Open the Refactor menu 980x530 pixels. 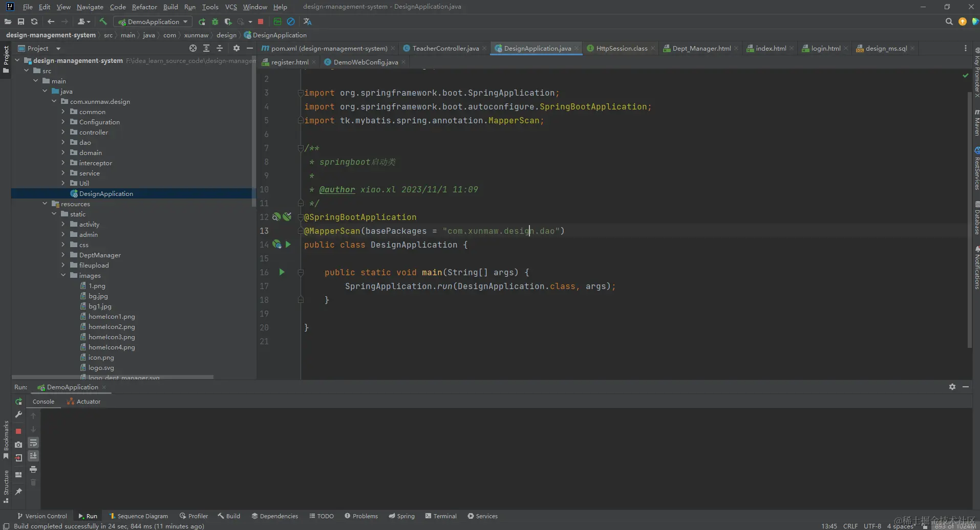point(144,7)
